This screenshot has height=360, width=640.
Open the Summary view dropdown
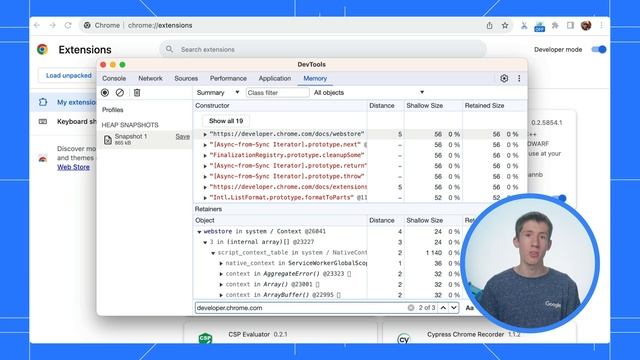click(218, 93)
